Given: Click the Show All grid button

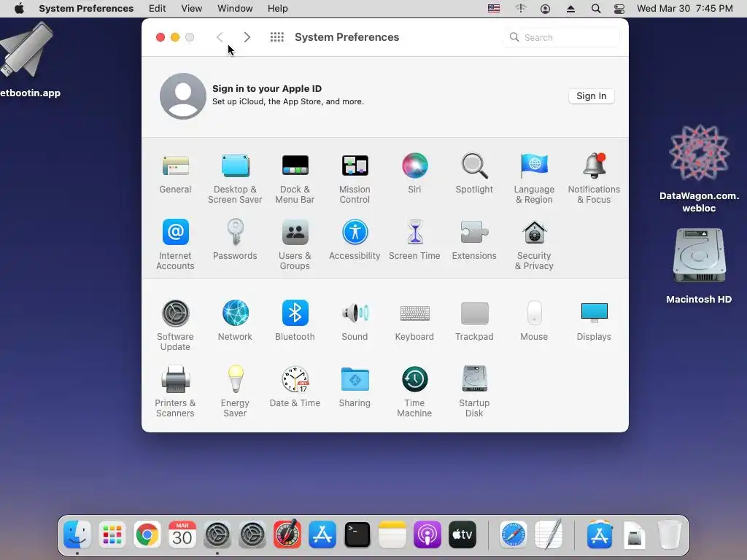Looking at the screenshot, I should (x=276, y=37).
